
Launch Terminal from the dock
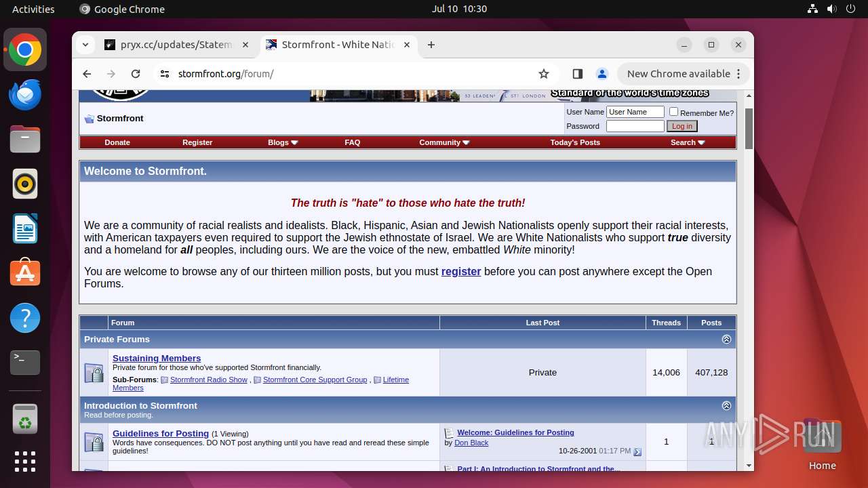click(x=25, y=363)
